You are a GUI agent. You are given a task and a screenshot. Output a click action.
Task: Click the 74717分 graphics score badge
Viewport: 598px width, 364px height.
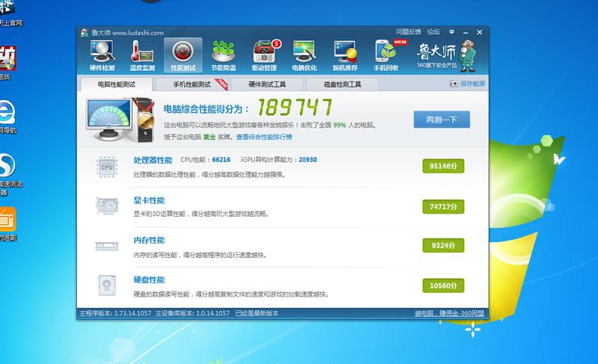443,206
